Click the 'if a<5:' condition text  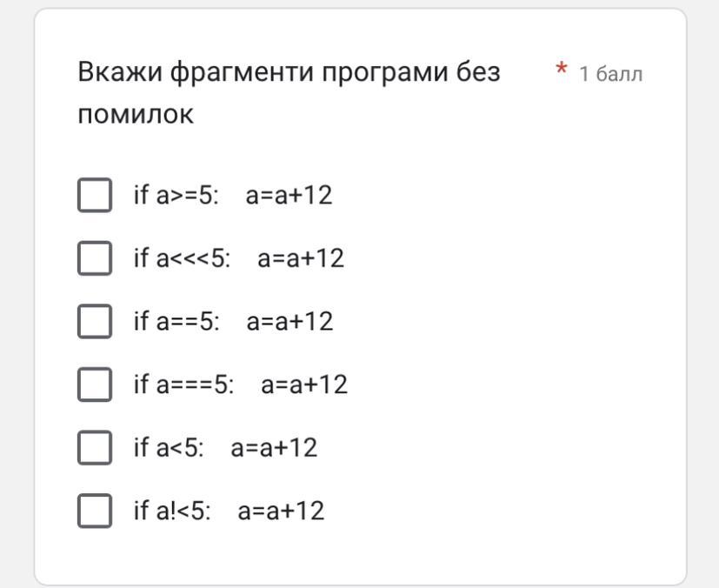(x=169, y=448)
